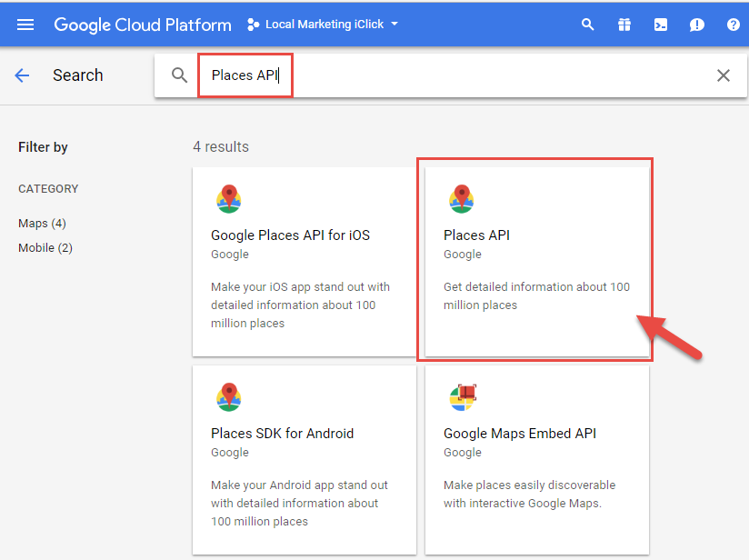Click the search bar magnifier icon
The width and height of the screenshot is (749, 560).
(180, 75)
